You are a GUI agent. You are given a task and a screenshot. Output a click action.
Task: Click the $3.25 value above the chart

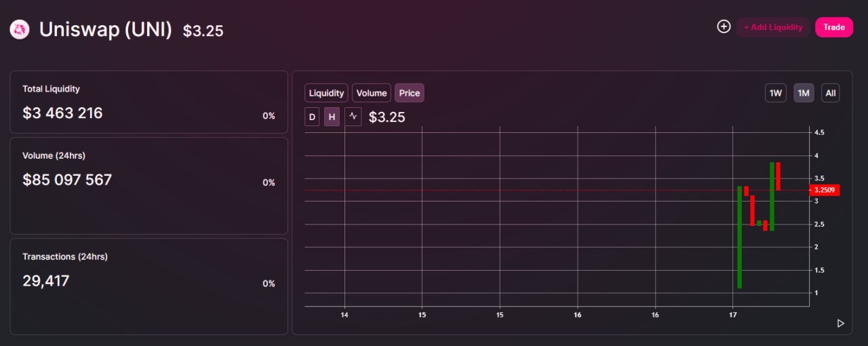pos(387,117)
